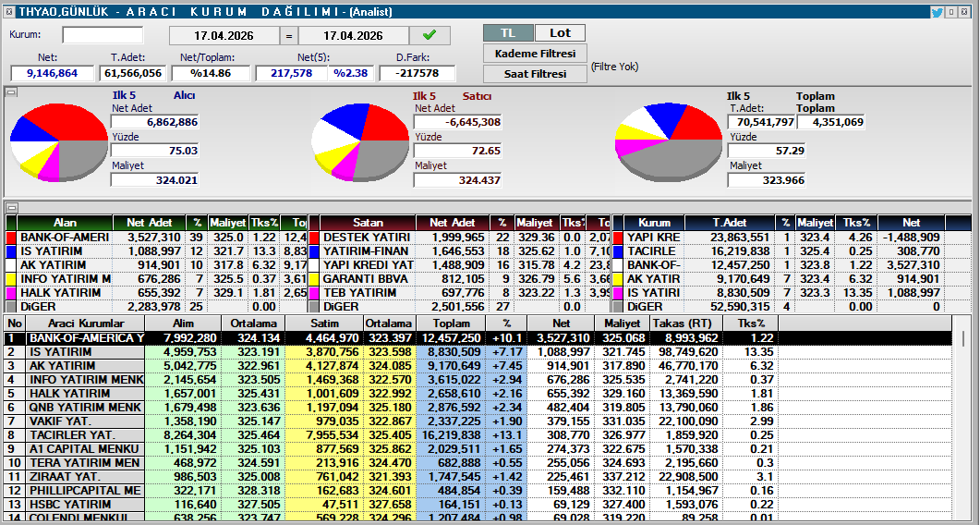Sort main table by Araci Kurumlar header

(86, 324)
